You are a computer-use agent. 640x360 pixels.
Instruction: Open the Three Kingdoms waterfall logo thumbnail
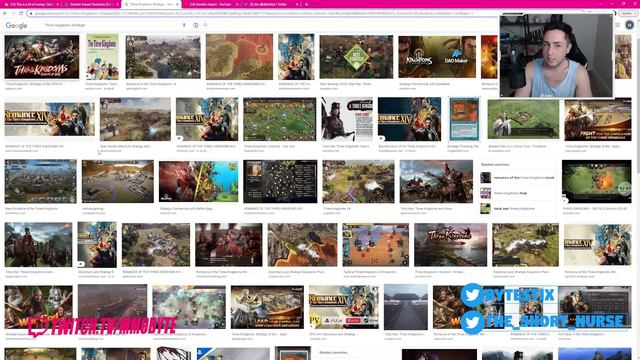click(x=450, y=244)
